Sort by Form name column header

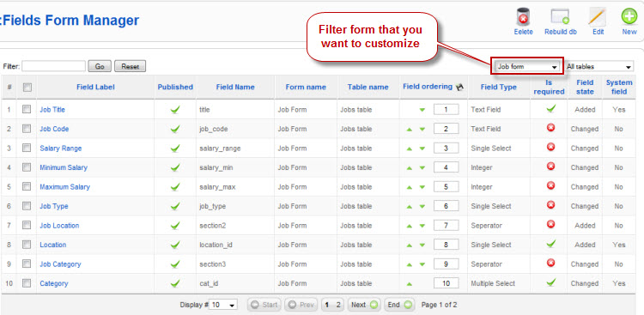click(x=306, y=87)
